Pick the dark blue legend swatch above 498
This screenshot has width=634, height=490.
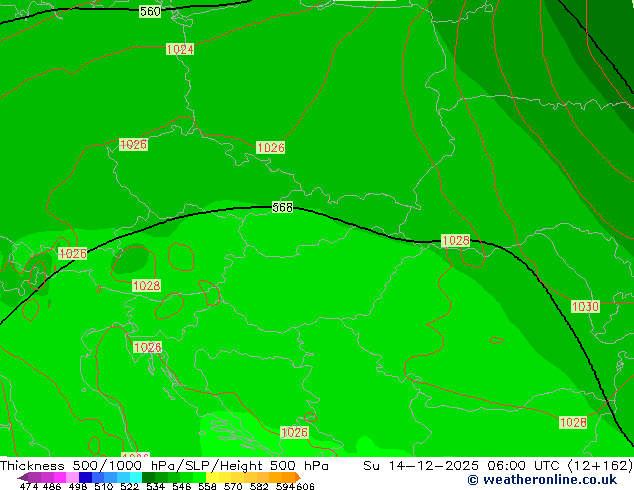pos(85,477)
